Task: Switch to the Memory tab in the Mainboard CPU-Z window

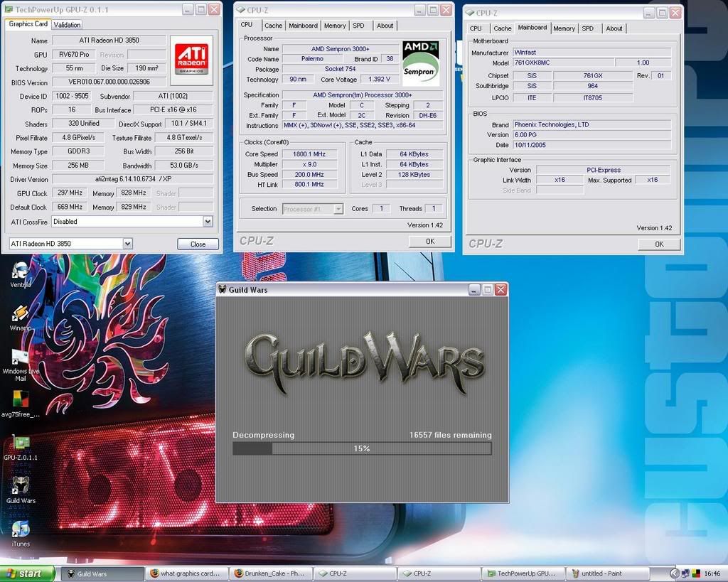Action: (x=564, y=28)
